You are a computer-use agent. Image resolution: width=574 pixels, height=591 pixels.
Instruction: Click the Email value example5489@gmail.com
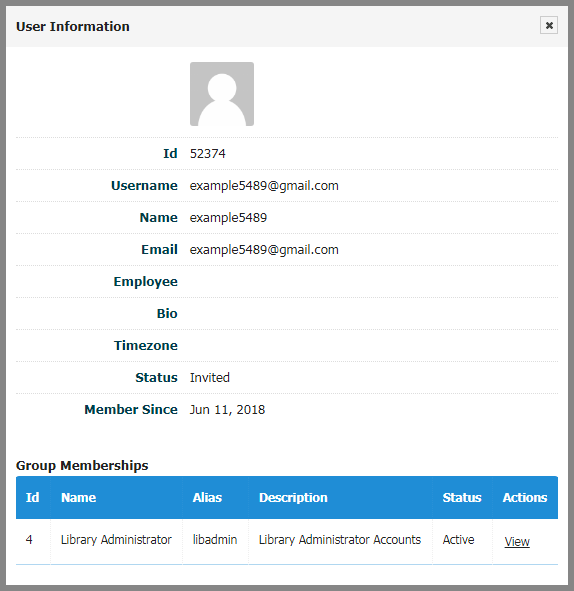(264, 250)
